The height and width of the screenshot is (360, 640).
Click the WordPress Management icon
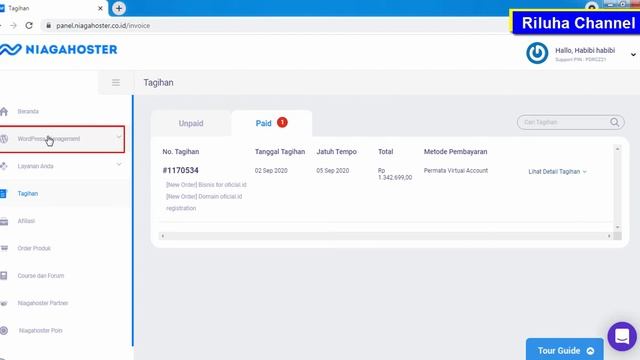click(4, 139)
